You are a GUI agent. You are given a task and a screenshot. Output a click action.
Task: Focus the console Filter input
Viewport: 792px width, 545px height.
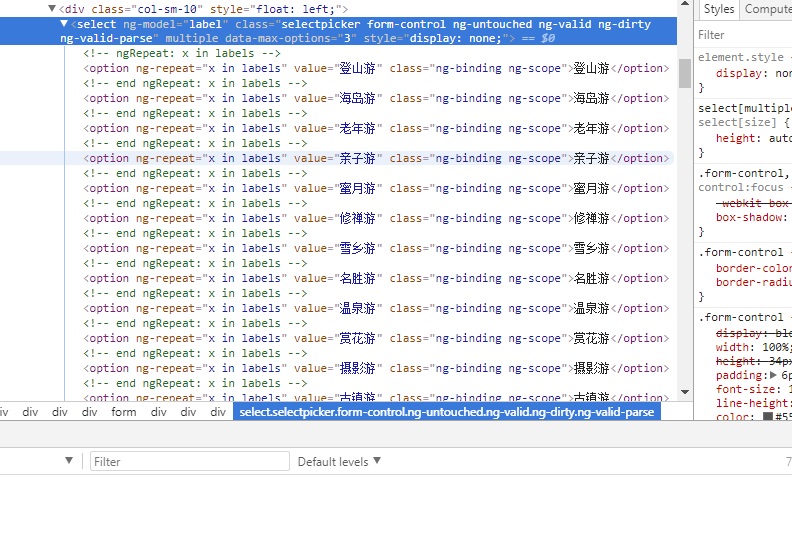click(189, 462)
